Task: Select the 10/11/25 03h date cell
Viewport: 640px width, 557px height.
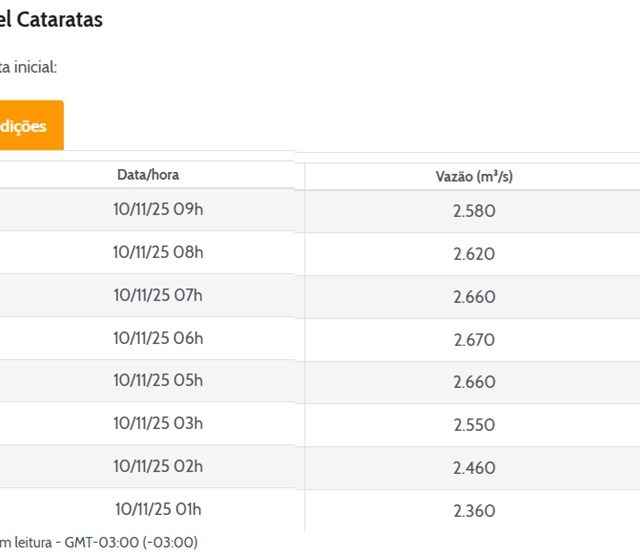Action: pos(158,424)
